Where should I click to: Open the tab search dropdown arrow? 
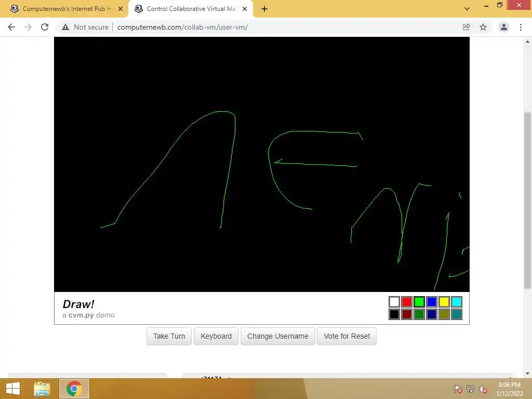(467, 9)
